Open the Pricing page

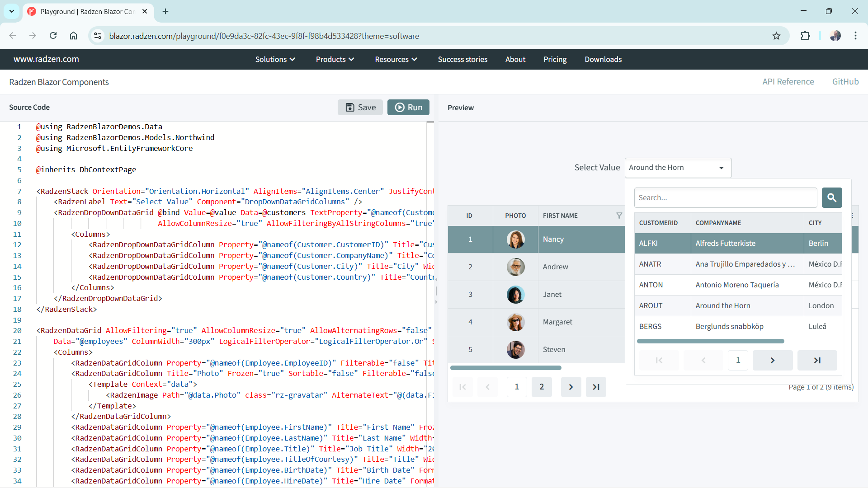[x=555, y=59]
